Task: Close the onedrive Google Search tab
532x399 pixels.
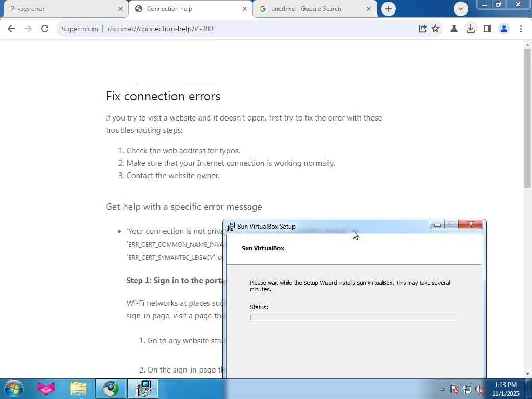Action: (369, 9)
